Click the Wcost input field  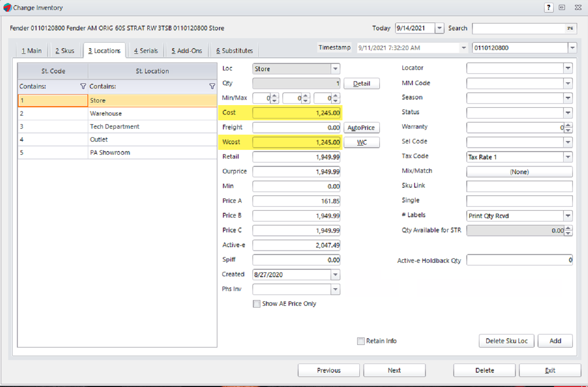tap(296, 142)
